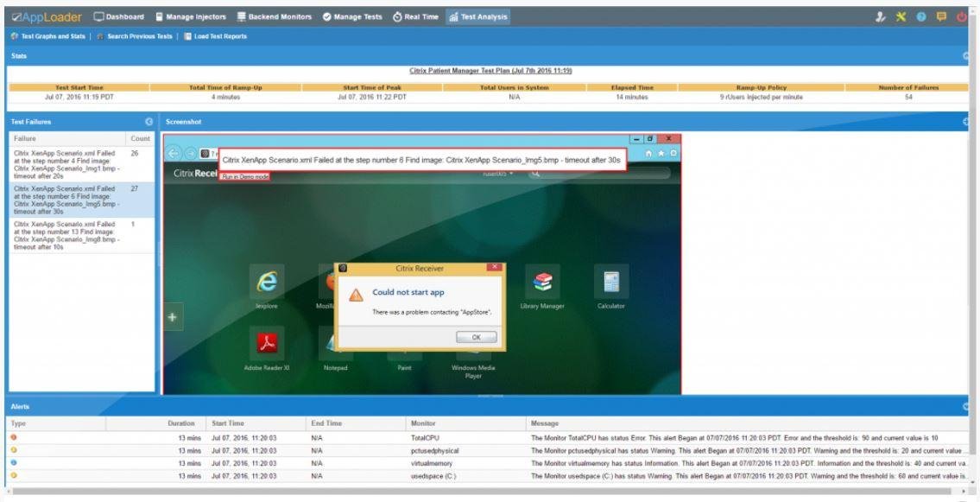The height and width of the screenshot is (502, 980).
Task: Open the blue help question icon
Action: click(921, 17)
